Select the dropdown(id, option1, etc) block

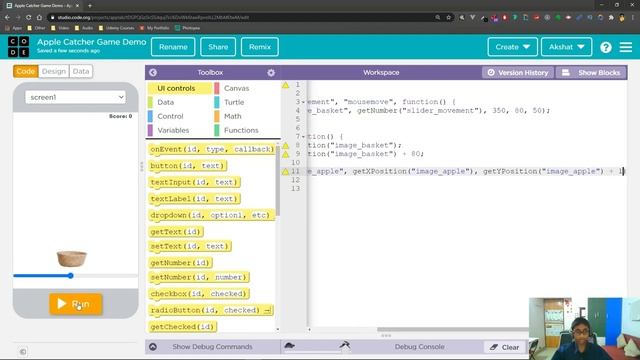coord(212,216)
